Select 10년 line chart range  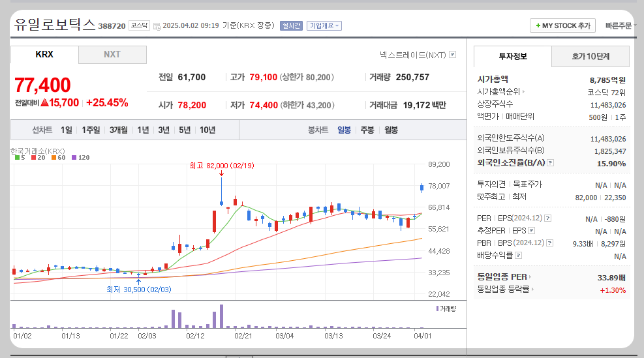point(207,130)
